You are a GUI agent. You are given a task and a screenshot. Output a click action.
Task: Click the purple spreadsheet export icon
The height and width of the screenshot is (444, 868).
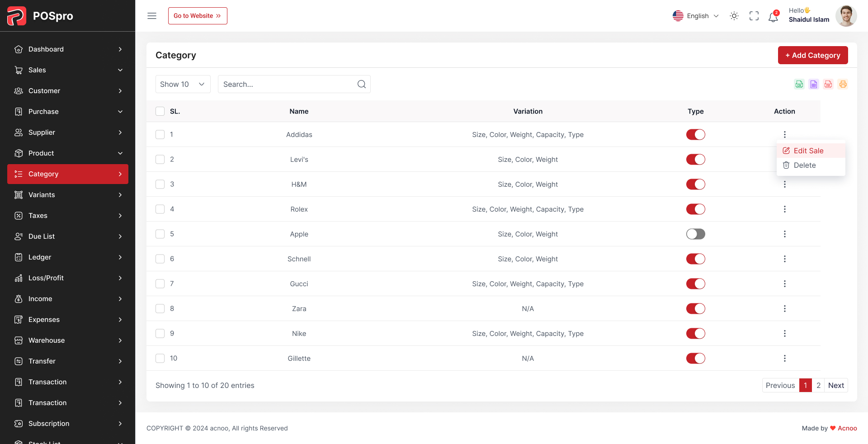814,84
